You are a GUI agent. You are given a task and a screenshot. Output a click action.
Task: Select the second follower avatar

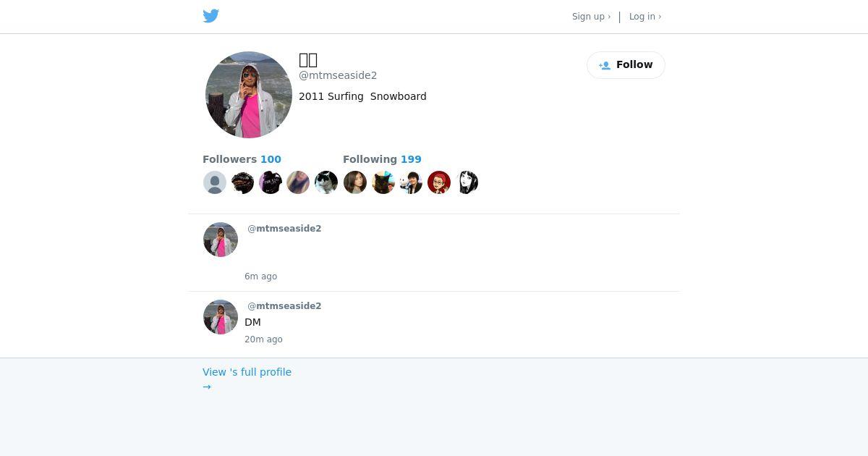pos(242,182)
